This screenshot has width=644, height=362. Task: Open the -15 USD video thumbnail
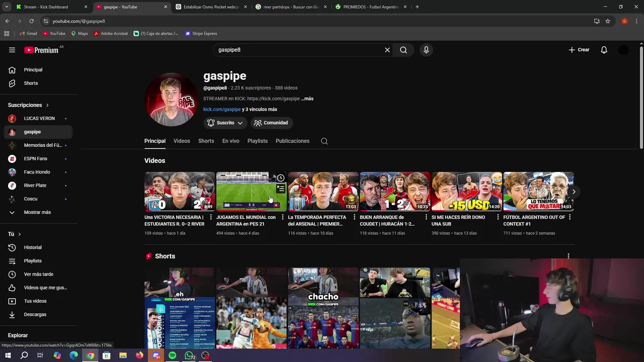click(x=467, y=192)
